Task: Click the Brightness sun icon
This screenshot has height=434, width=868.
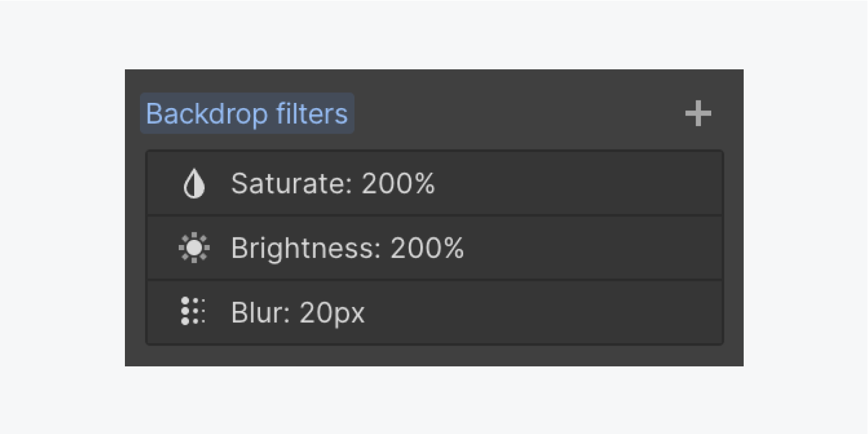Action: 194,248
